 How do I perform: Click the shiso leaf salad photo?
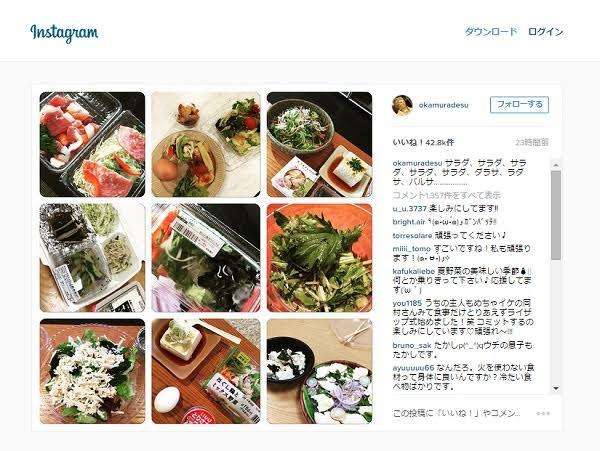(319, 258)
